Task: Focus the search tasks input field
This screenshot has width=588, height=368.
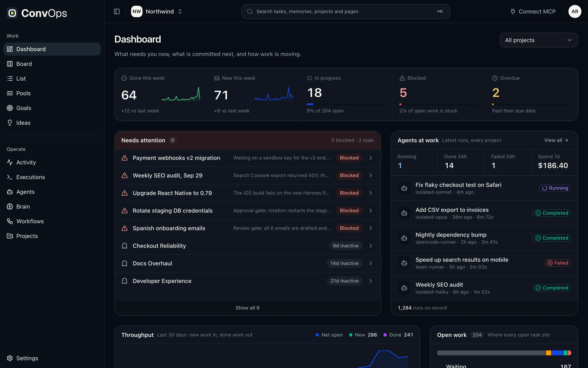Action: coord(345,11)
